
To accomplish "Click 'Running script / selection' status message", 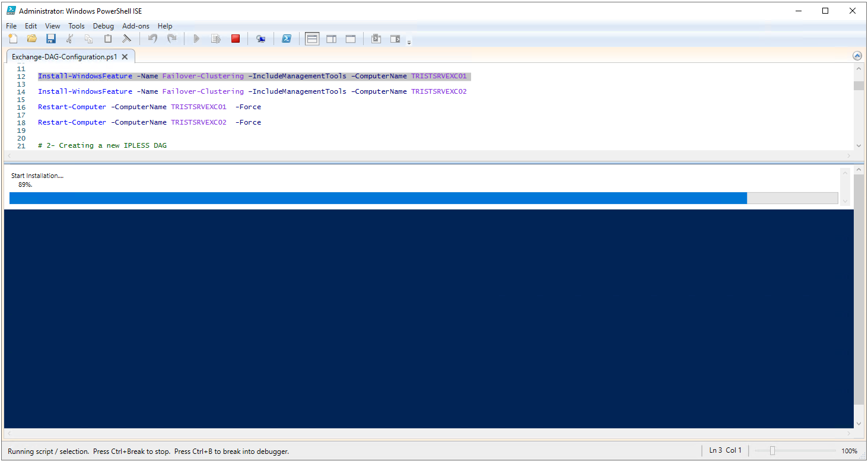I will (148, 452).
